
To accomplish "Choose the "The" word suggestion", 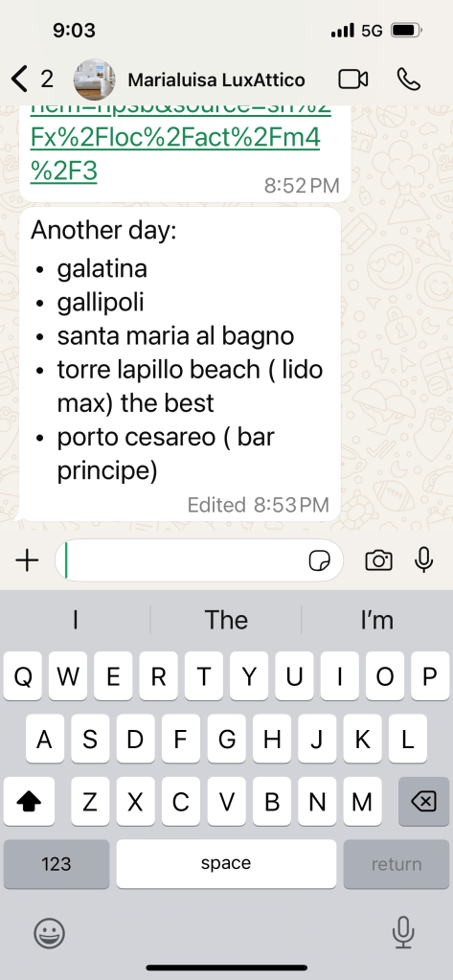I will [226, 620].
